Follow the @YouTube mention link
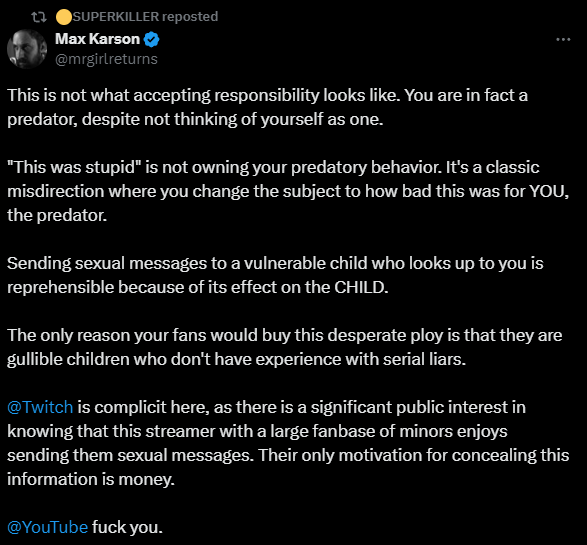The width and height of the screenshot is (587, 545). tap(48, 527)
